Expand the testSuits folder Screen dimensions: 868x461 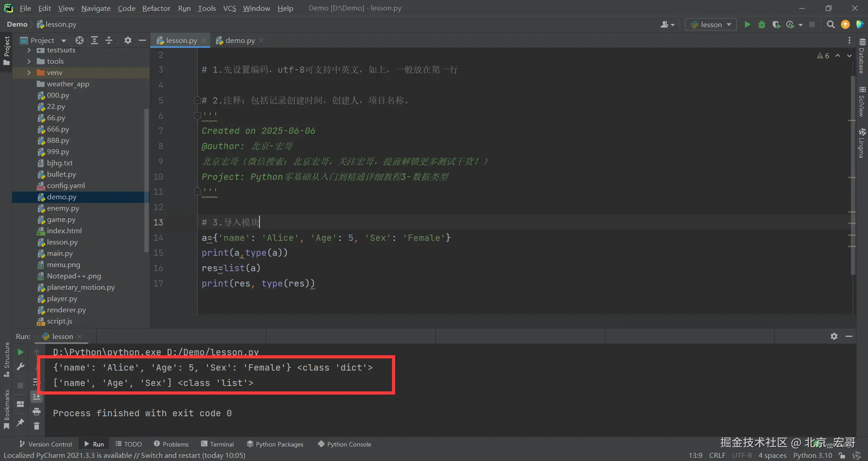tap(29, 50)
